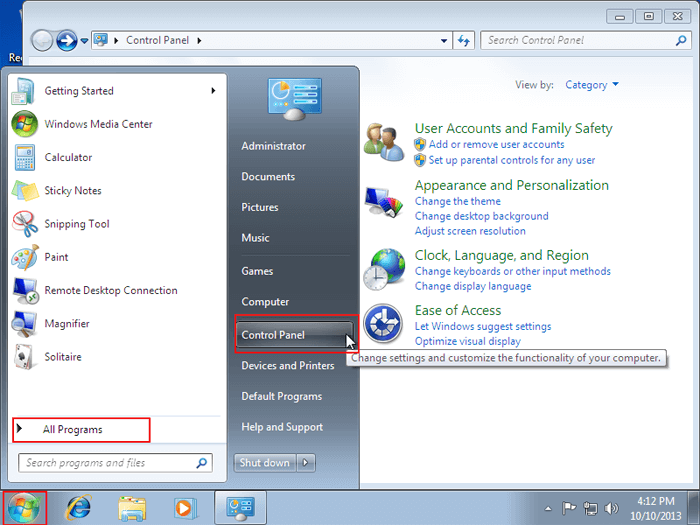
Task: Click Adjust screen resolution link
Action: point(470,231)
